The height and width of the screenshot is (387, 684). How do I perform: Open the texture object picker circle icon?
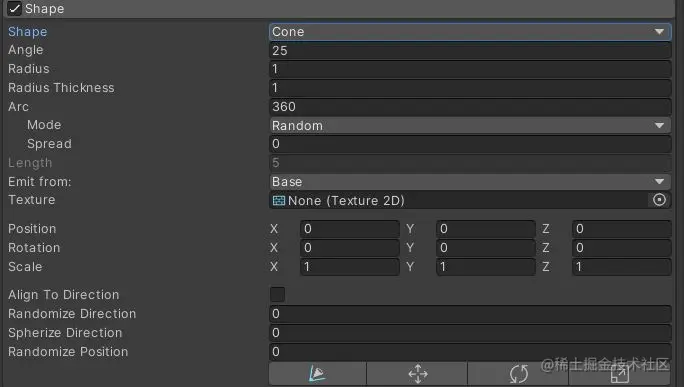pyautogui.click(x=660, y=200)
